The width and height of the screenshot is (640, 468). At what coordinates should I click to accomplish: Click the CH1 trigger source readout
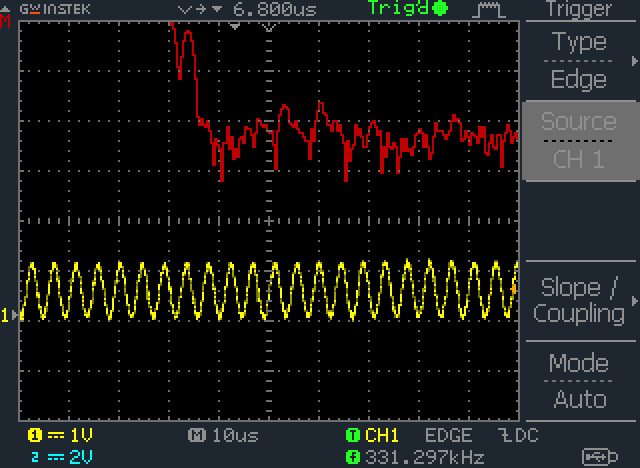point(382,435)
